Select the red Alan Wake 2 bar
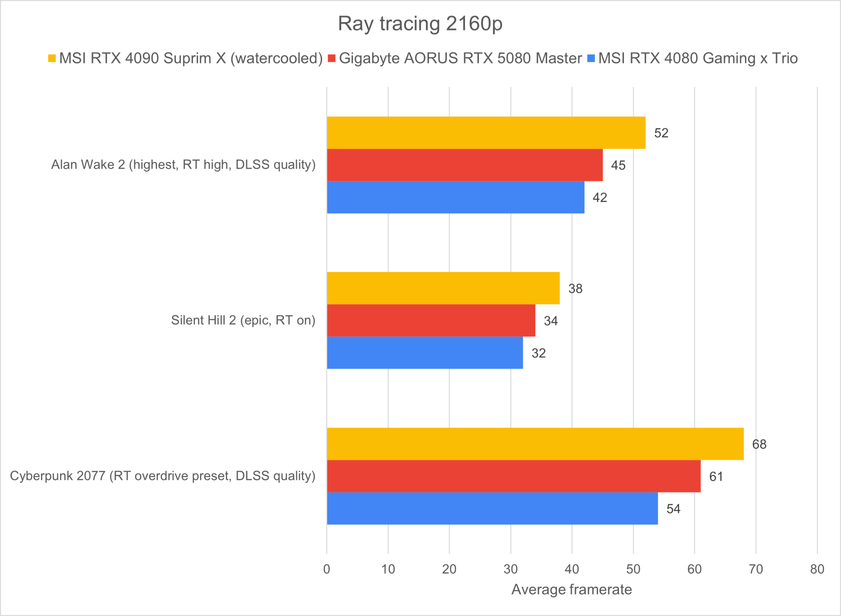The width and height of the screenshot is (841, 616). click(465, 165)
